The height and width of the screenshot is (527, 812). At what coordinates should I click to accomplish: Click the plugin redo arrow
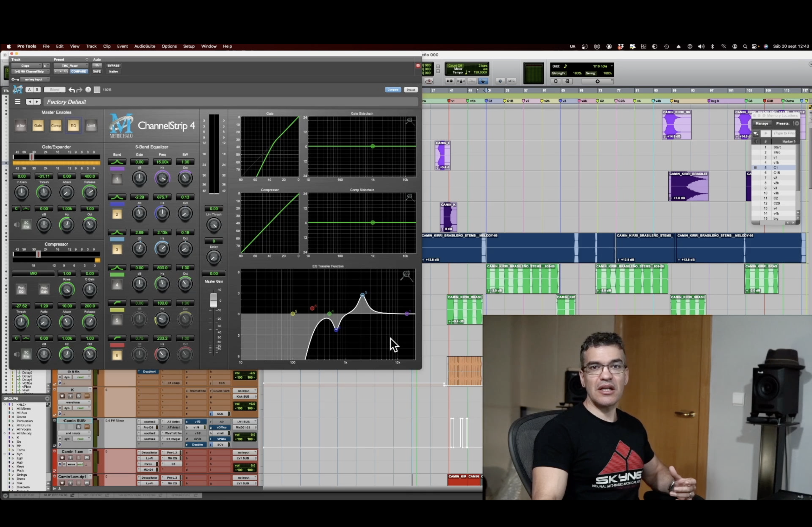point(80,90)
